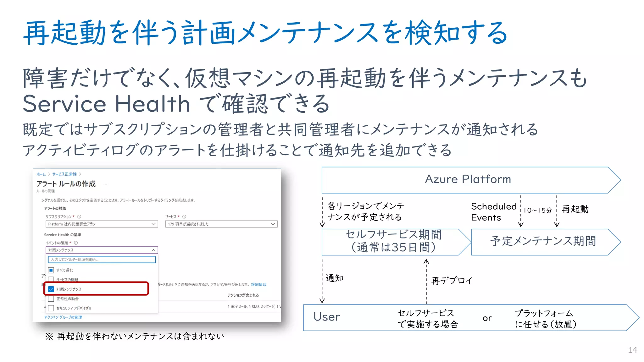This screenshot has width=644, height=362.
Task: Click the 各リージョンでメンテナンスが予定される text
Action: 366,211
